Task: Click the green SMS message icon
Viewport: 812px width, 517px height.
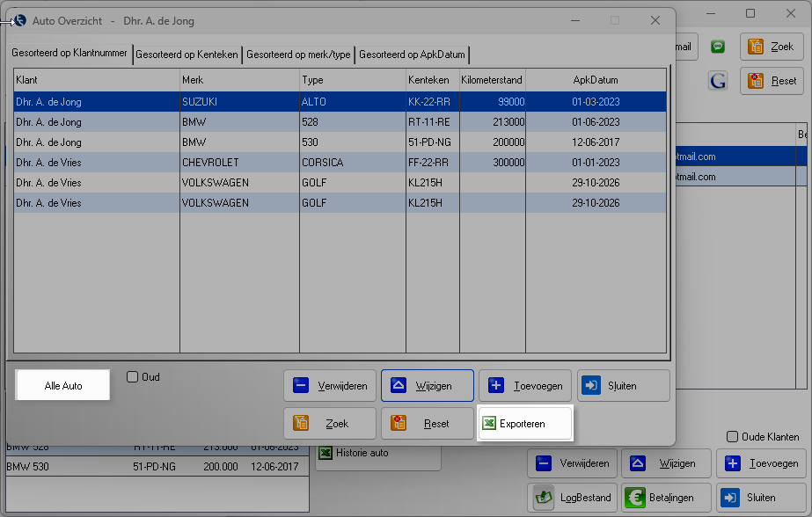Action: [719, 47]
